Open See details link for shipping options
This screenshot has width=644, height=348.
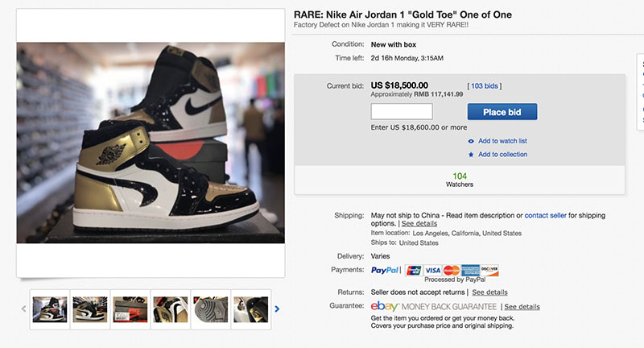pos(420,223)
